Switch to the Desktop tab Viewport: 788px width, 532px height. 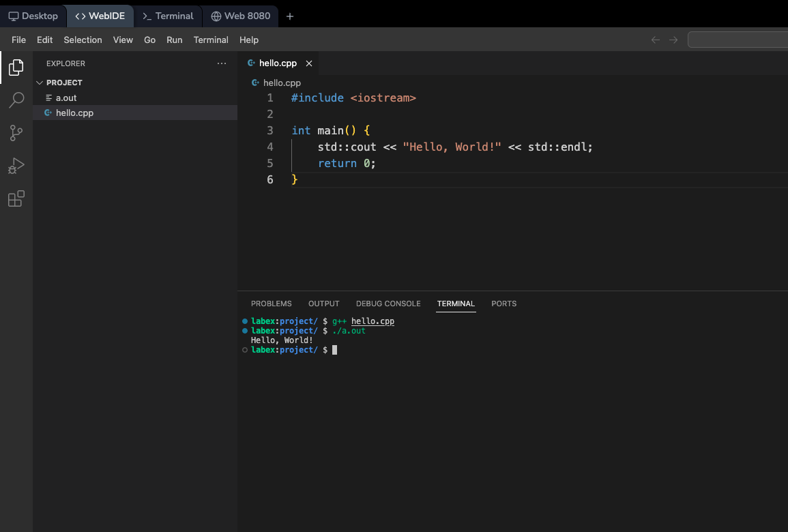tap(33, 16)
